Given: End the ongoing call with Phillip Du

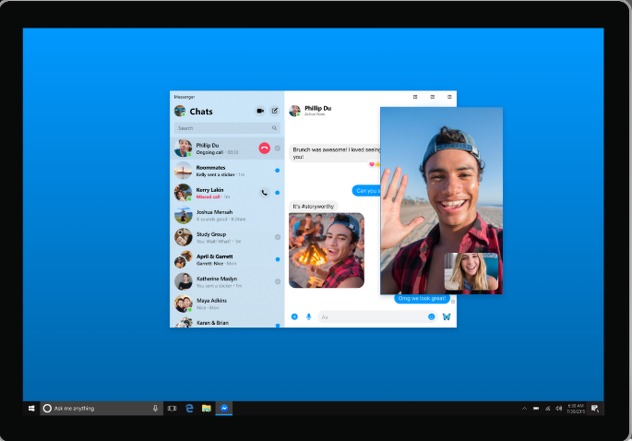Looking at the screenshot, I should click(264, 148).
